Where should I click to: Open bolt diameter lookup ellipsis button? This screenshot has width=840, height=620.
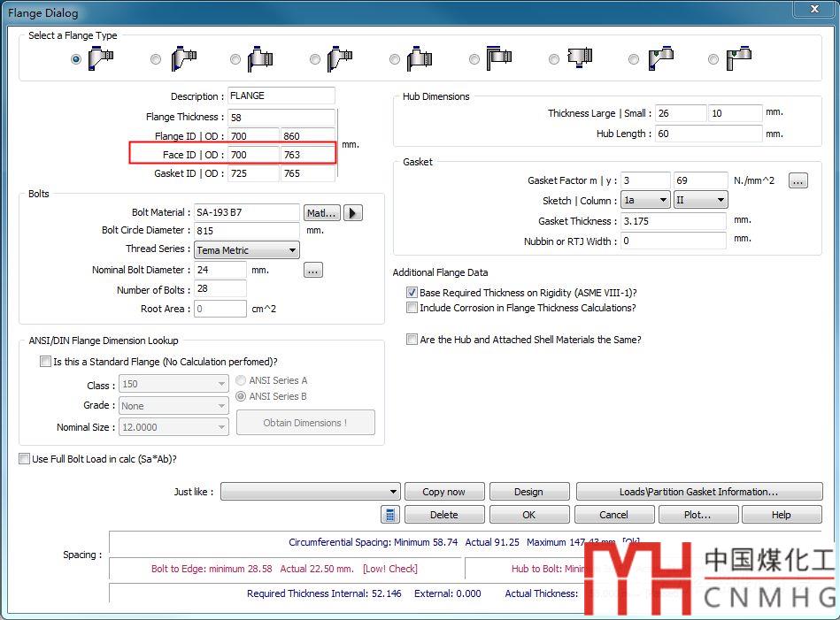coord(312,271)
